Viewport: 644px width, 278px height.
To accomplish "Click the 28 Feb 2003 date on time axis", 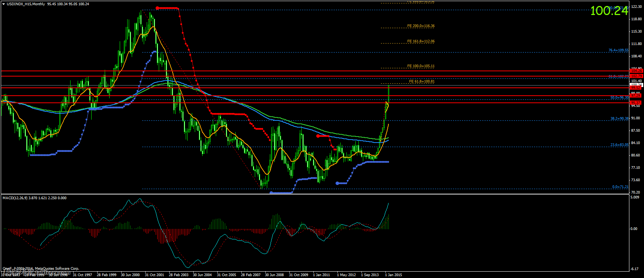I will pos(179,275).
